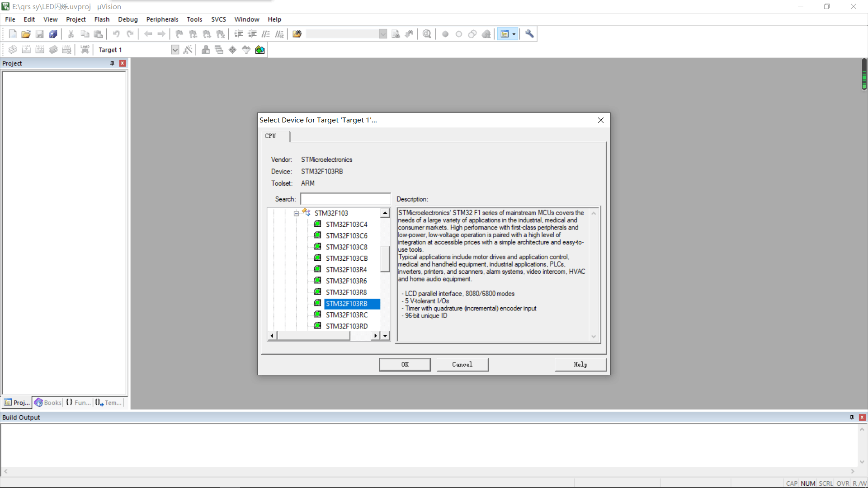This screenshot has height=488, width=868.
Task: Indent selected lines icon
Action: [239, 34]
